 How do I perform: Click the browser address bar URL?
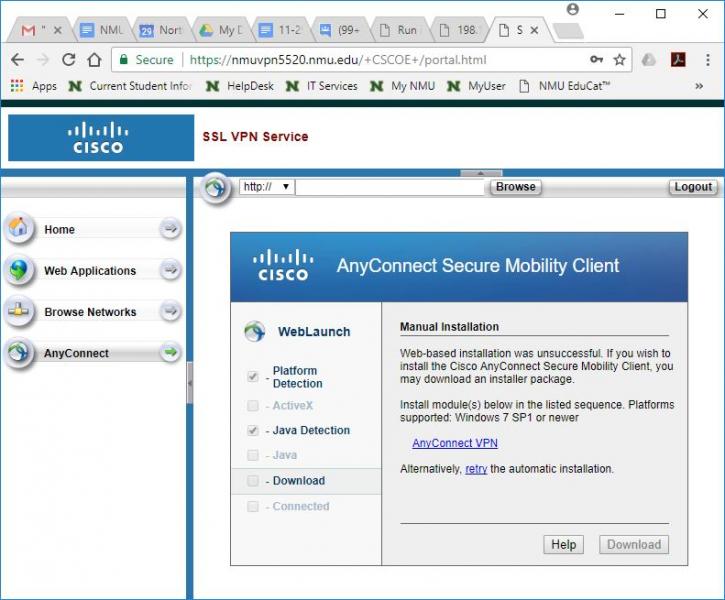[338, 60]
